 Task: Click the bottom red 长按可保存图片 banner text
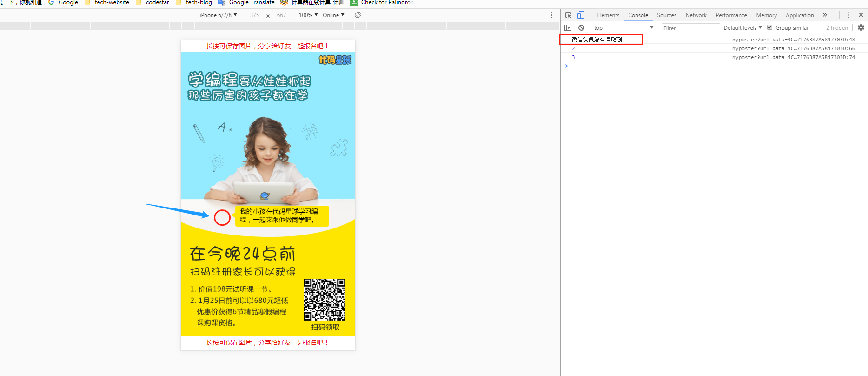coord(268,342)
